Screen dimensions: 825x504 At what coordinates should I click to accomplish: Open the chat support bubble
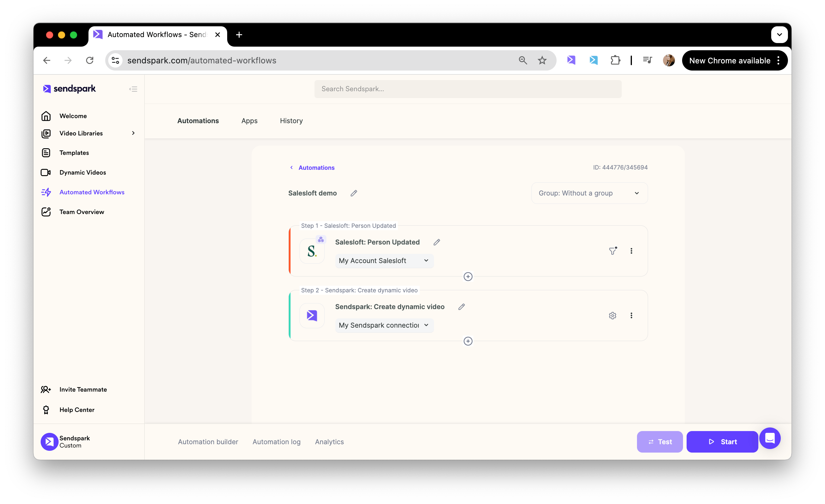[770, 438]
